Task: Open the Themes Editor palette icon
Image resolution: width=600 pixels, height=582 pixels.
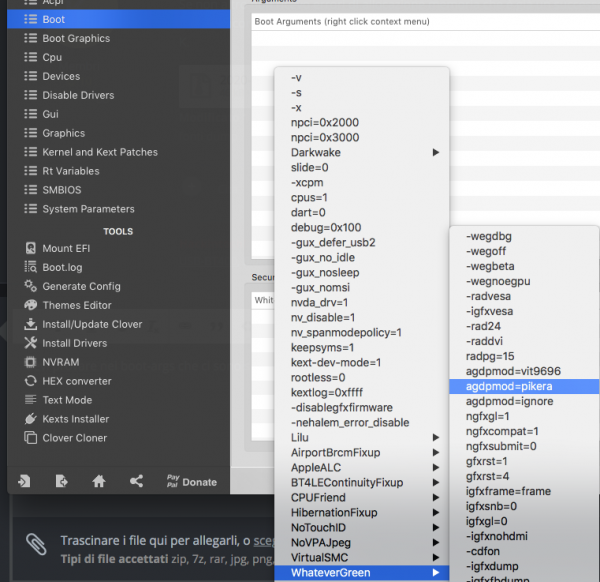Action: (x=31, y=305)
